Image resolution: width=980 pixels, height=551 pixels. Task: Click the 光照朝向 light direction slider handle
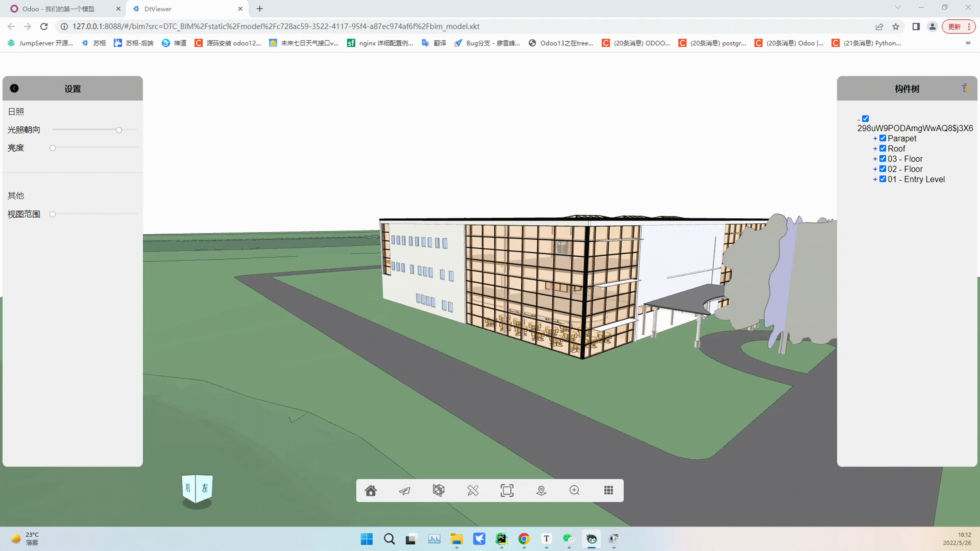click(x=119, y=130)
